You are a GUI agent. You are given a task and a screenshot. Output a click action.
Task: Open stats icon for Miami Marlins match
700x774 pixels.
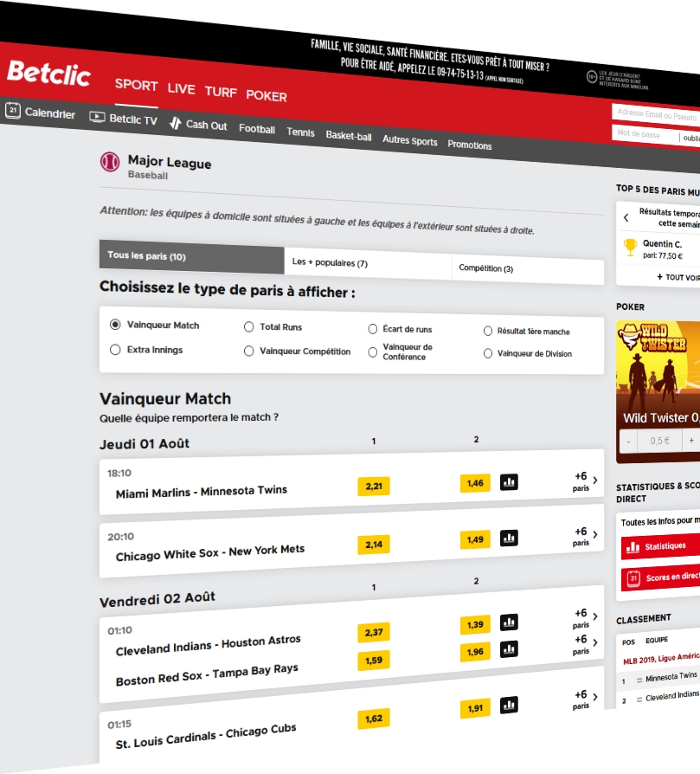pos(509,481)
